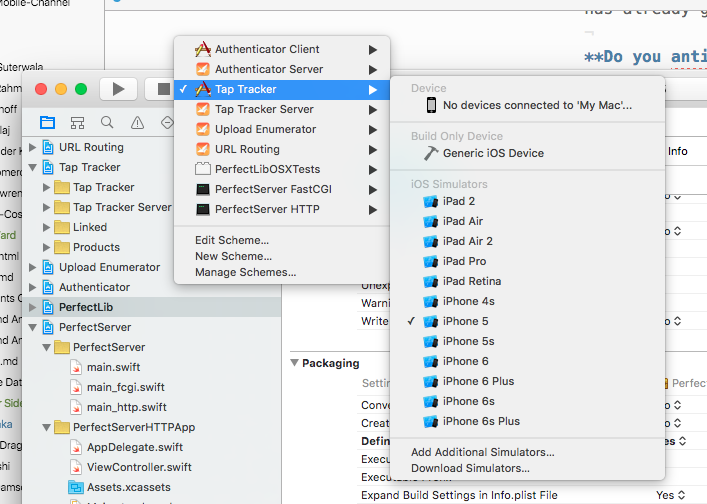
Task: Open main_http.swift in the navigator
Action: click(126, 407)
